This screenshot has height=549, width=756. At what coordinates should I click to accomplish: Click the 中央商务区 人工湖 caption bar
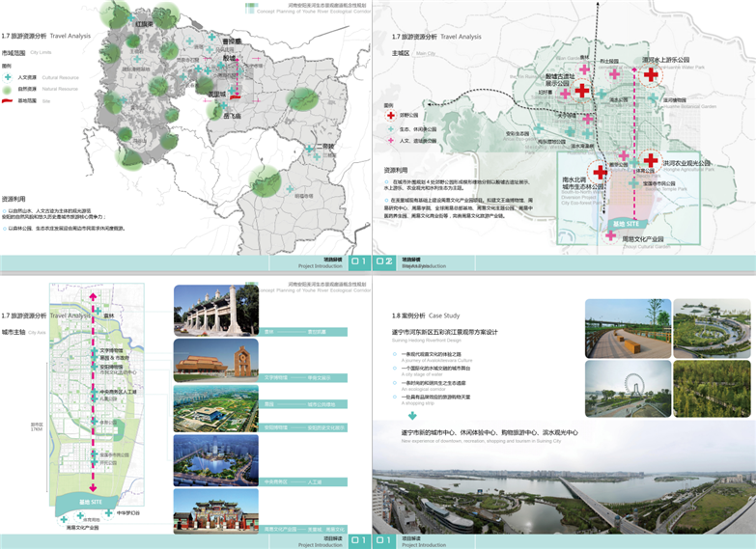pos(305,482)
